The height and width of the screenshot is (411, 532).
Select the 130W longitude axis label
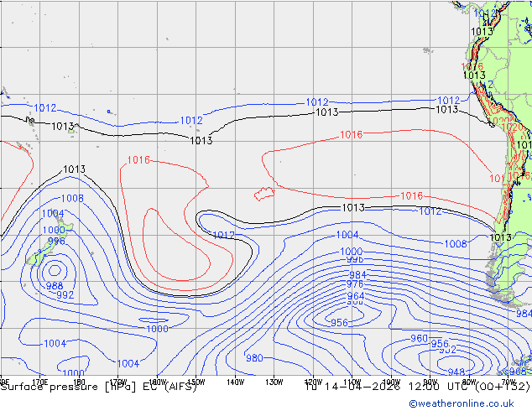coord(274,382)
